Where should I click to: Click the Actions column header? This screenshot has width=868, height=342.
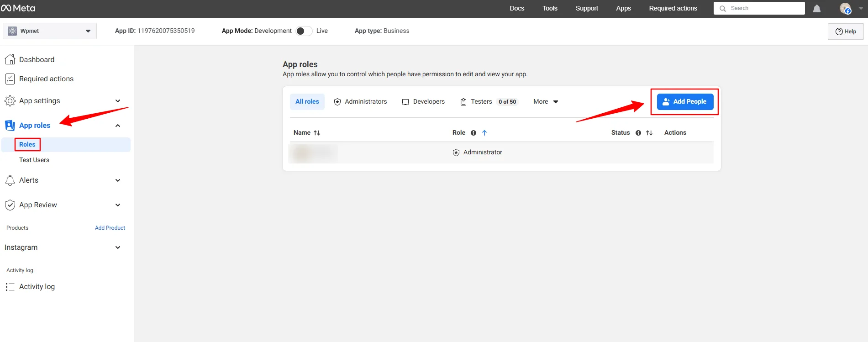coord(675,133)
